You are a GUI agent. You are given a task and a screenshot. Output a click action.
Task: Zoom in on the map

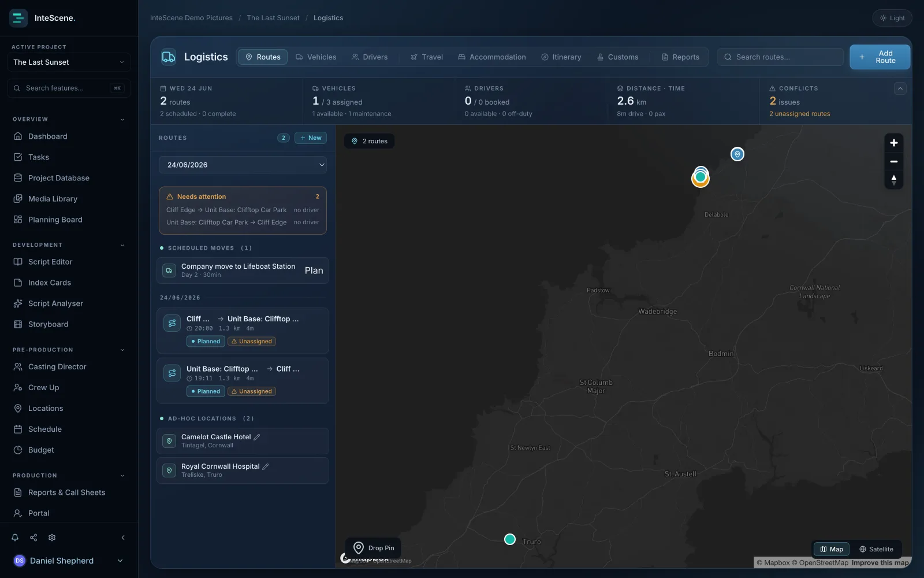point(893,143)
